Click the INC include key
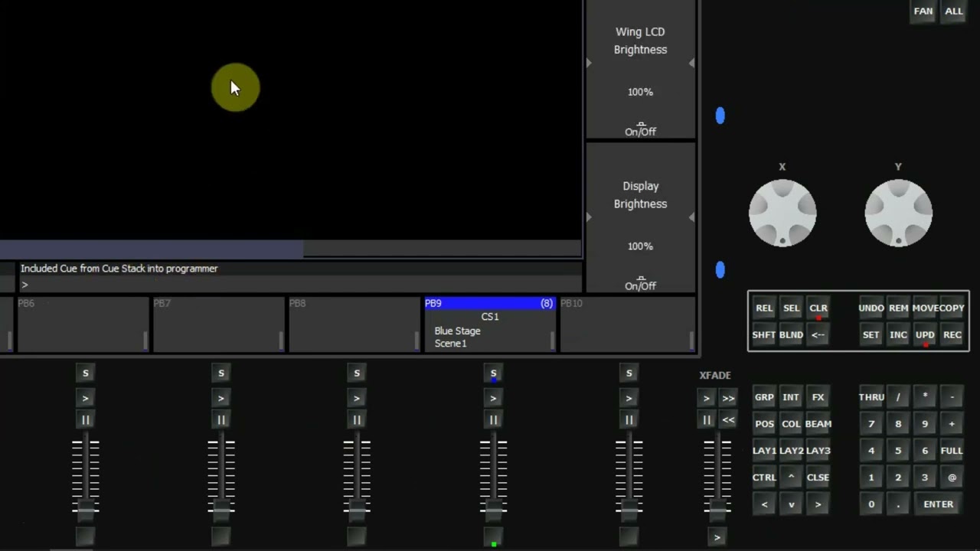980x551 pixels. pyautogui.click(x=898, y=335)
